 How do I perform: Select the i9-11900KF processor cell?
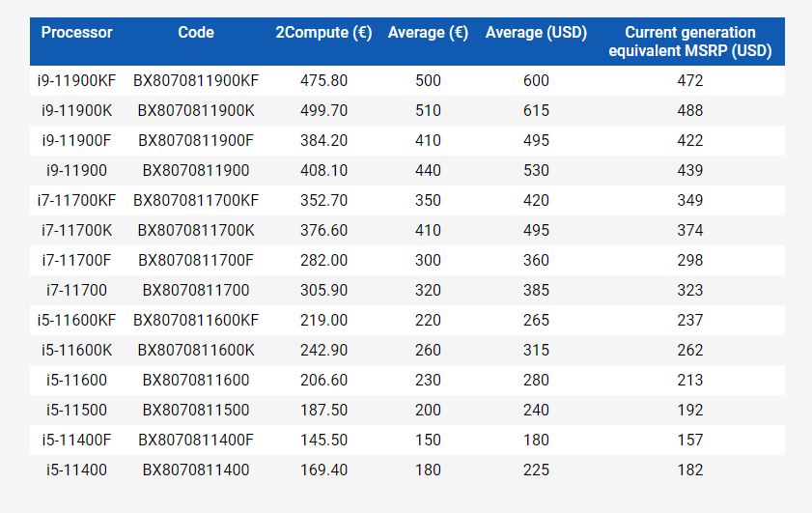(76, 81)
